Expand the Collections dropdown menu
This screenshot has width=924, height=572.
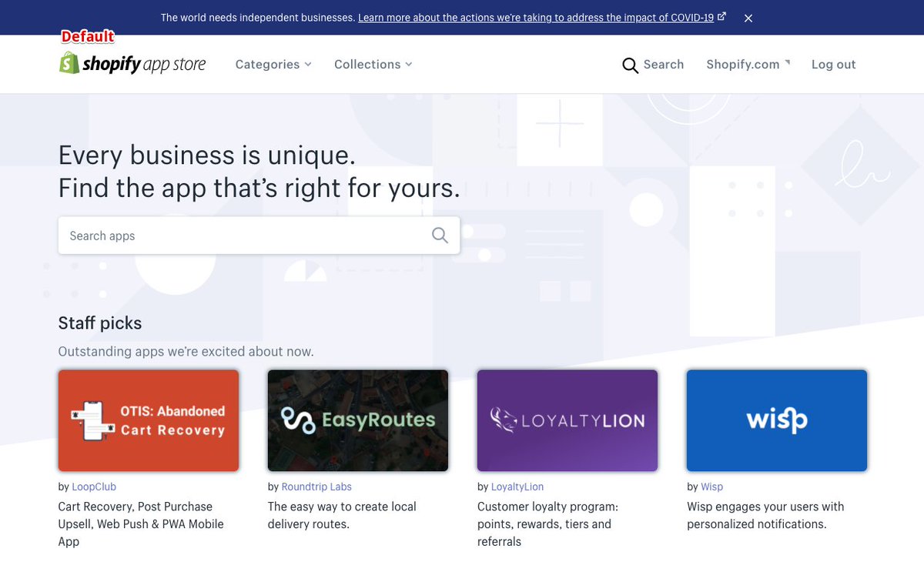(x=373, y=65)
